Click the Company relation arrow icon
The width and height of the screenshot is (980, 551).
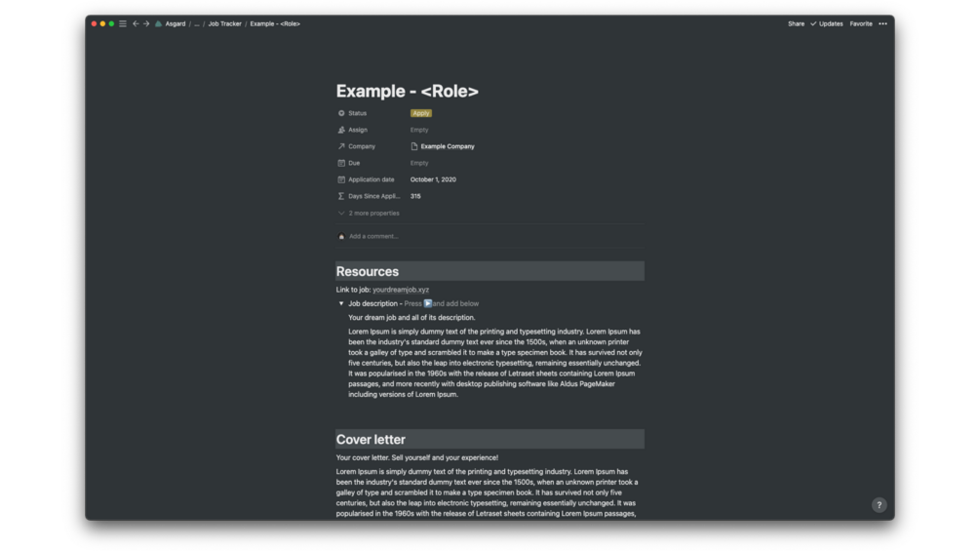click(341, 146)
